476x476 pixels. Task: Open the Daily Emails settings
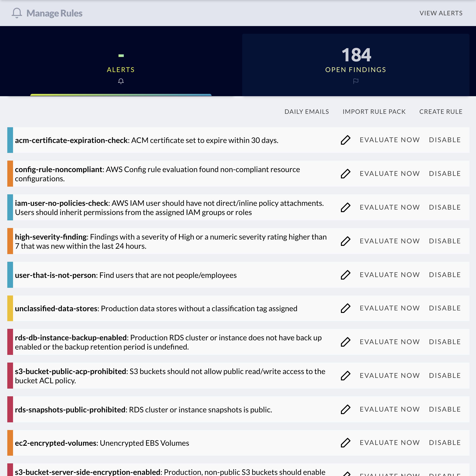coord(306,112)
